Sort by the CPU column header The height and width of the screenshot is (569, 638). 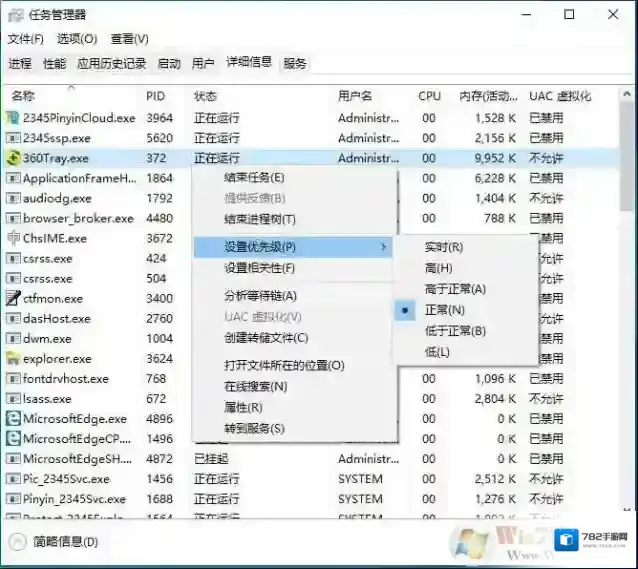pyautogui.click(x=429, y=96)
